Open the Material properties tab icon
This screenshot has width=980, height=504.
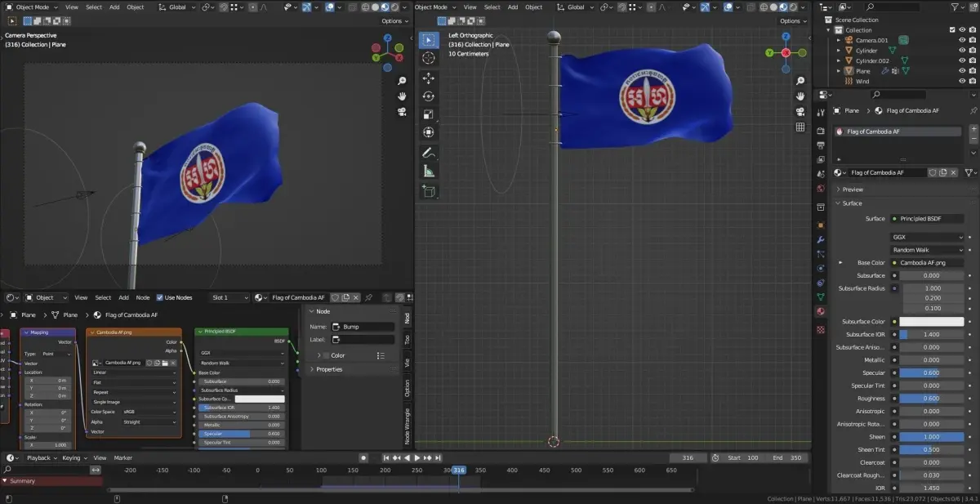(821, 311)
